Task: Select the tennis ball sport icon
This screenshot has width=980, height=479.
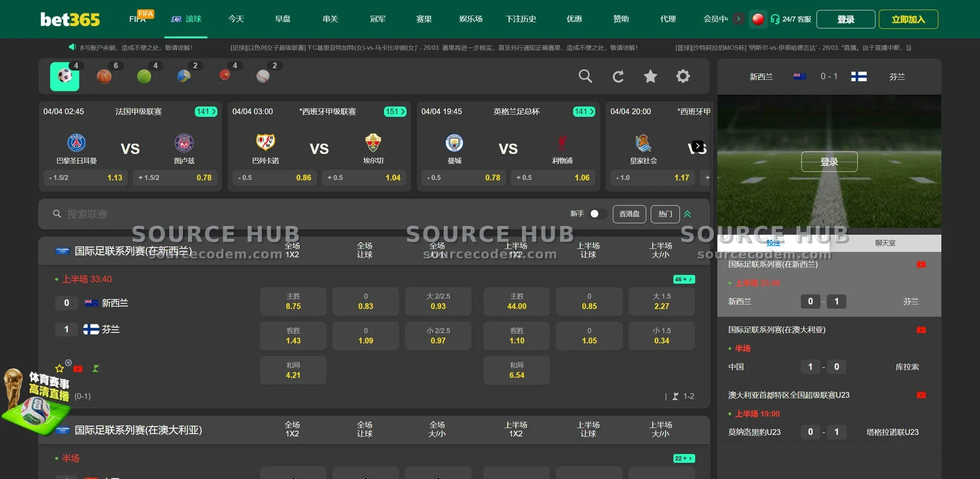Action: pyautogui.click(x=144, y=76)
